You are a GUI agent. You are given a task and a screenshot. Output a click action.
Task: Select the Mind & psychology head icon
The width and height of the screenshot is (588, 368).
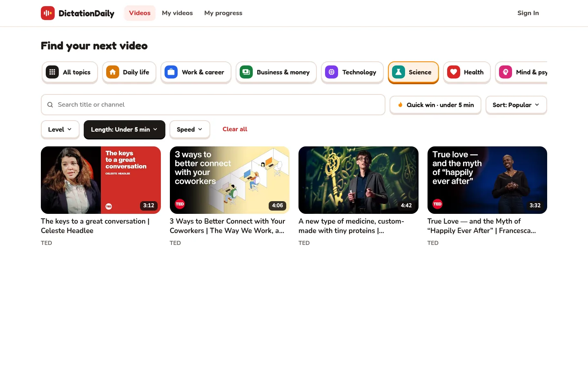tap(506, 72)
